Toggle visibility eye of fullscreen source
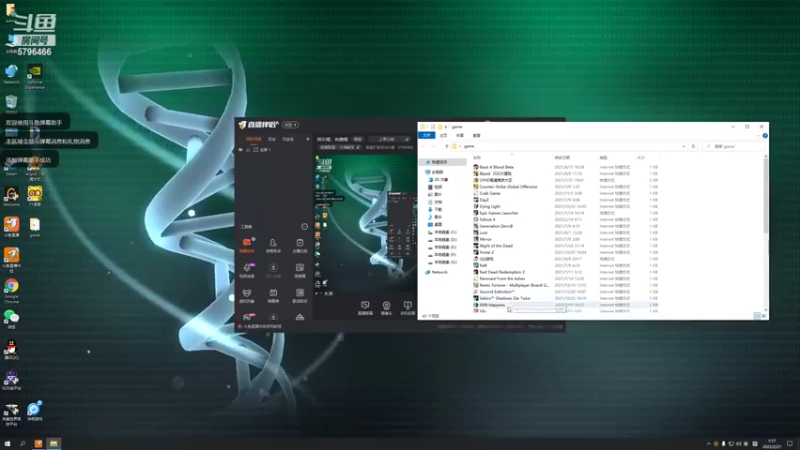 tap(240, 150)
